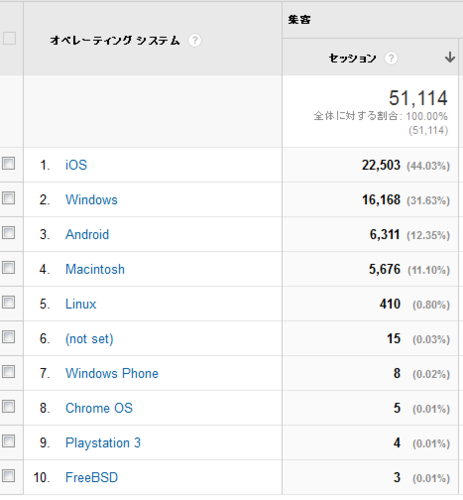Viewport: 463px width, 500px height.
Task: Click the percentage (0.03%)
Action: click(431, 339)
